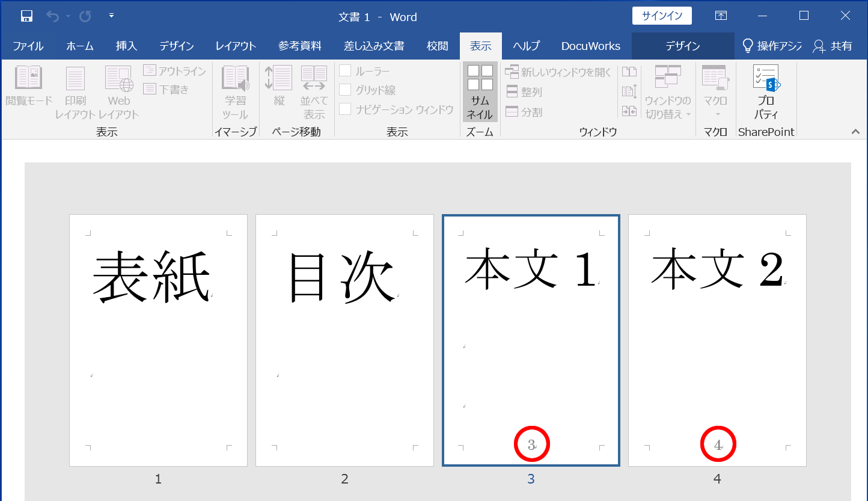Expand the マクロ dropdown
This screenshot has height=501, width=868.
[715, 114]
